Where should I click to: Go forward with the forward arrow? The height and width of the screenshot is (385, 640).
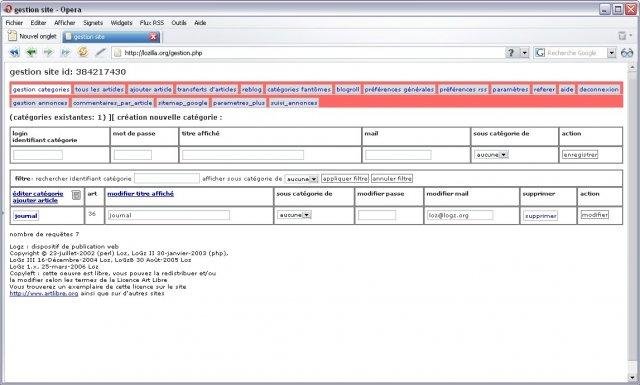(x=48, y=52)
